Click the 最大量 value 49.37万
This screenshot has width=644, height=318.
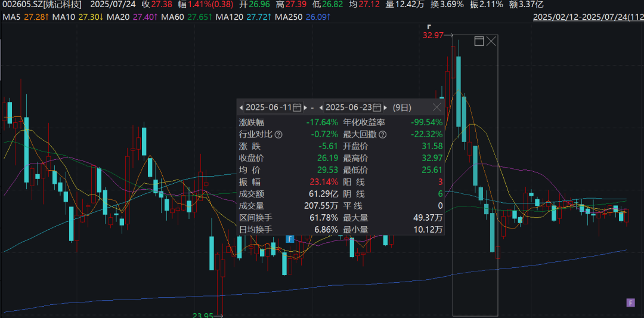coord(428,218)
